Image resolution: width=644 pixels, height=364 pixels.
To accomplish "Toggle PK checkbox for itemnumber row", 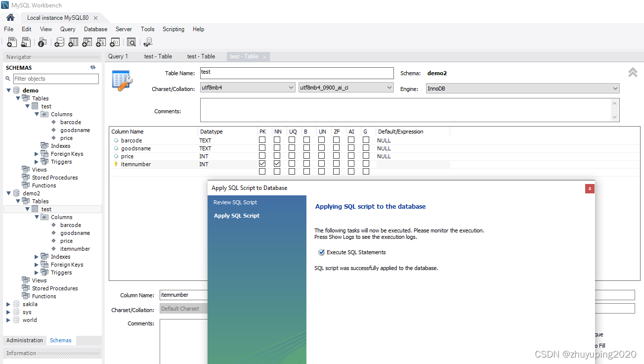I will click(x=262, y=164).
